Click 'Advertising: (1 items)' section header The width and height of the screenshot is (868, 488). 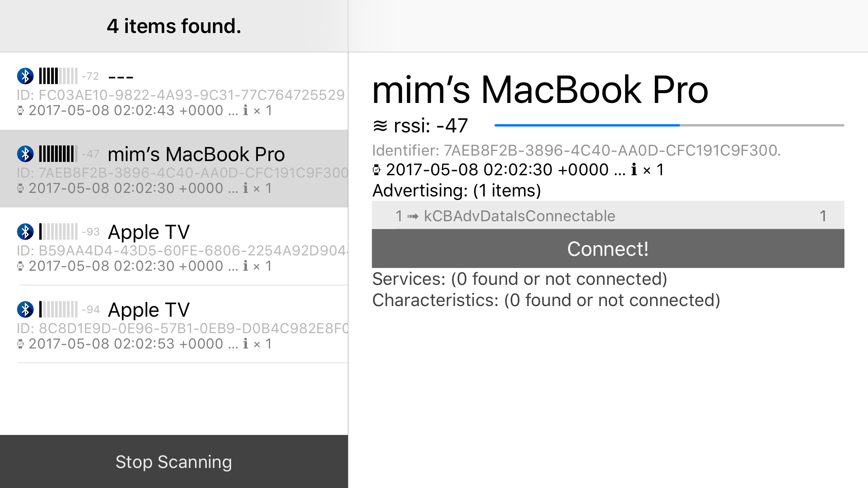point(456,191)
